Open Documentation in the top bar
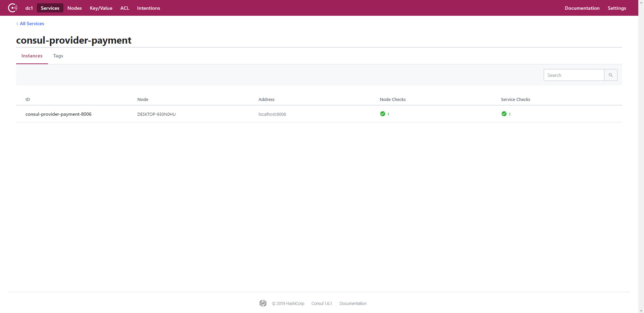The image size is (644, 313). click(582, 8)
